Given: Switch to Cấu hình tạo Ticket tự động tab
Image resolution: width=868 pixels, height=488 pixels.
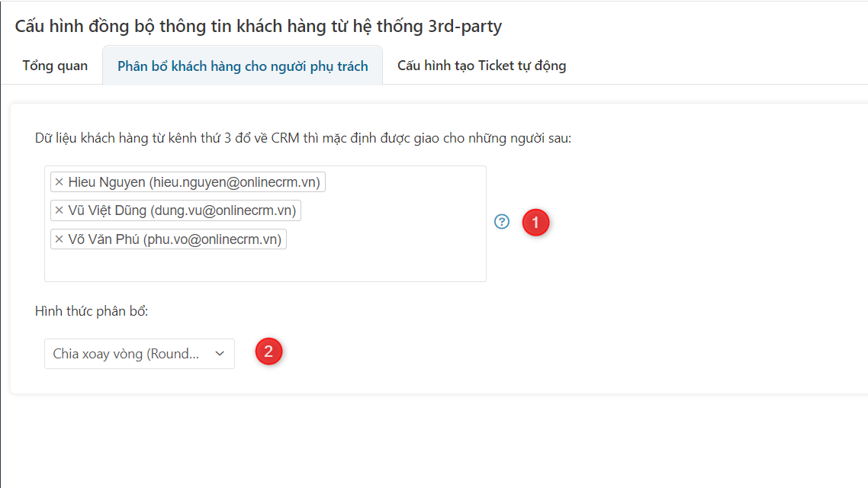Looking at the screenshot, I should [481, 66].
